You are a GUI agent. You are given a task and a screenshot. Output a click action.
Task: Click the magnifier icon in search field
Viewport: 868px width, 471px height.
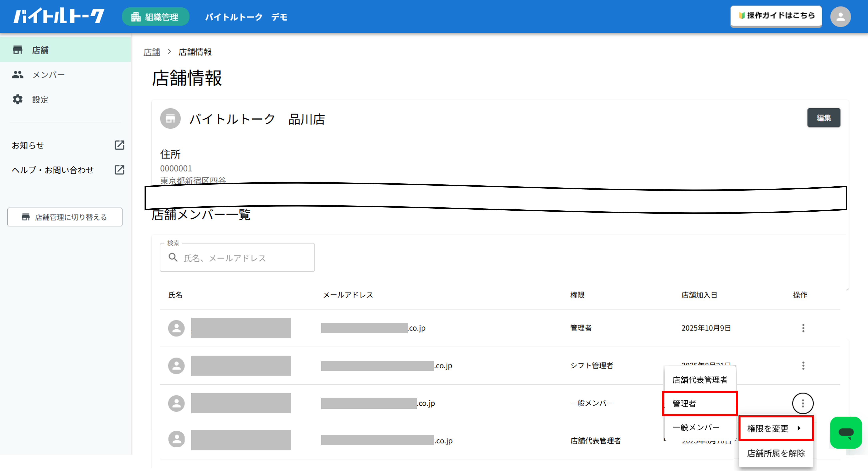(x=173, y=258)
